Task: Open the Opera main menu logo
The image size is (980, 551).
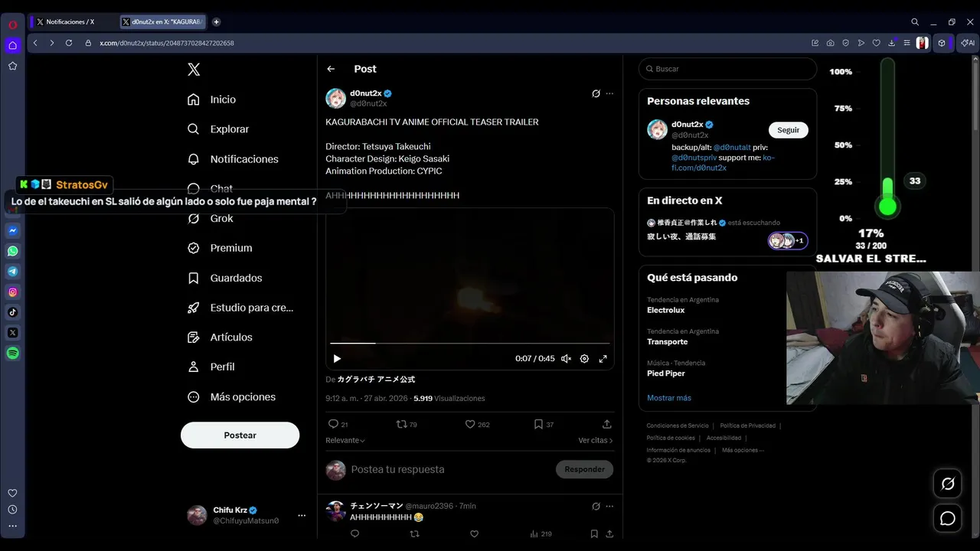Action: click(x=12, y=24)
